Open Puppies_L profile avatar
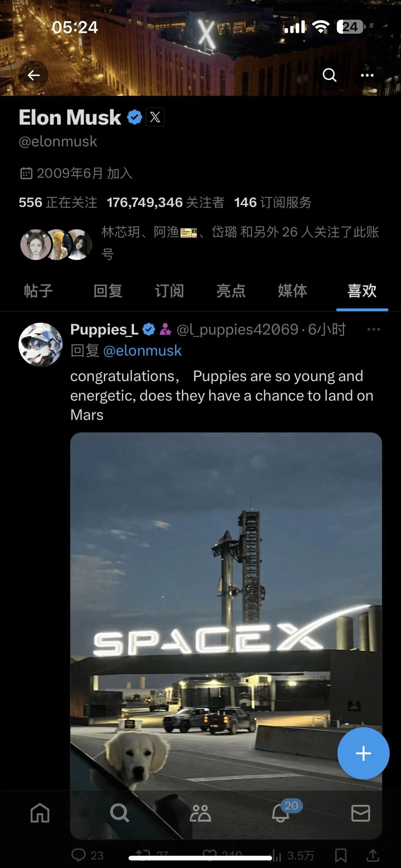The width and height of the screenshot is (401, 868). click(x=40, y=345)
